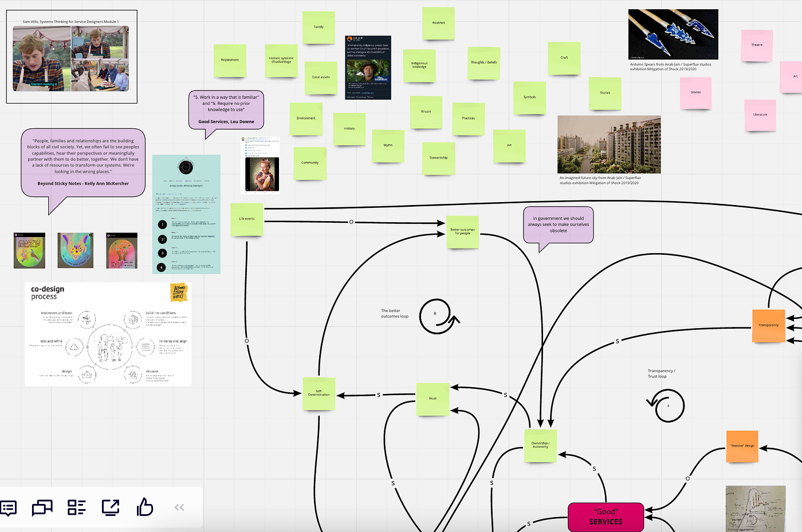802x532 pixels.
Task: Click the screen share icon
Action: pos(111,507)
